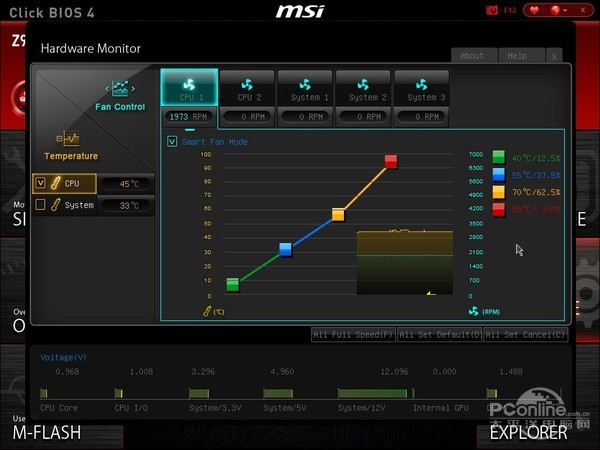Open the System 3 fan tab
The image size is (600, 450).
click(422, 88)
